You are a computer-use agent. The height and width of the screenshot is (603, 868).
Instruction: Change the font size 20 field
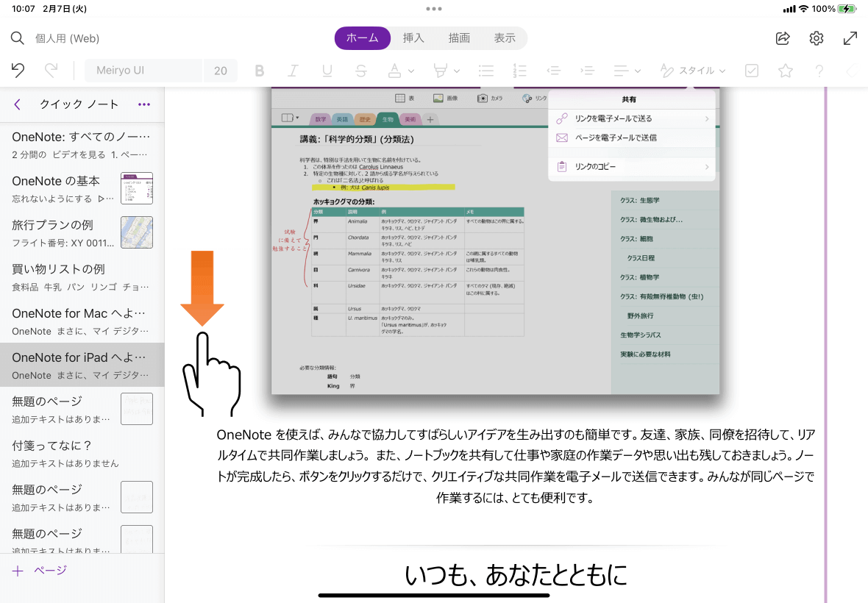click(x=221, y=71)
